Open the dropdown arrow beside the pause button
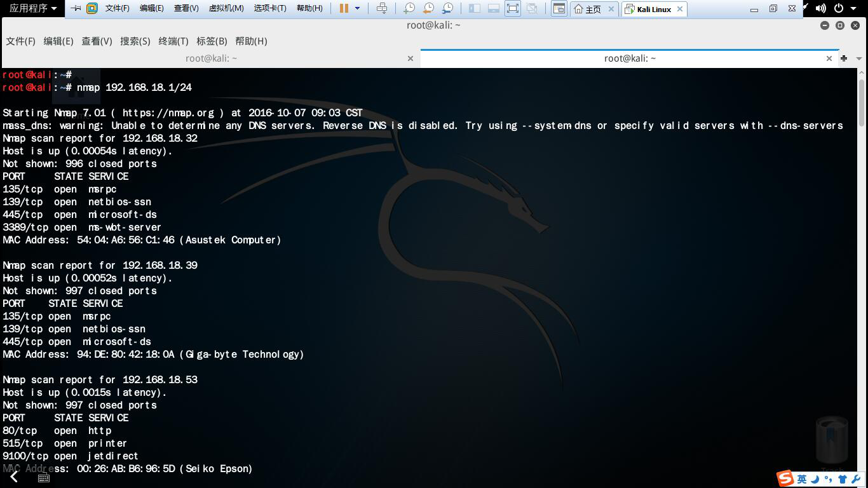Viewport: 868px width, 488px height. click(x=357, y=8)
